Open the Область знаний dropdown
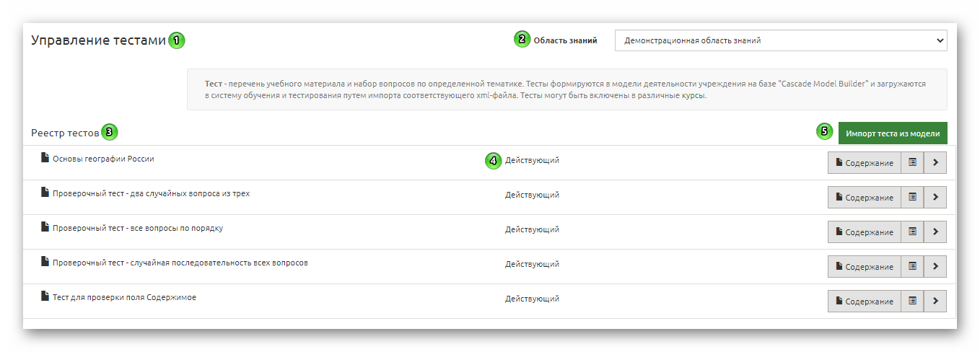Screen dimensions: 980x352 tap(781, 40)
